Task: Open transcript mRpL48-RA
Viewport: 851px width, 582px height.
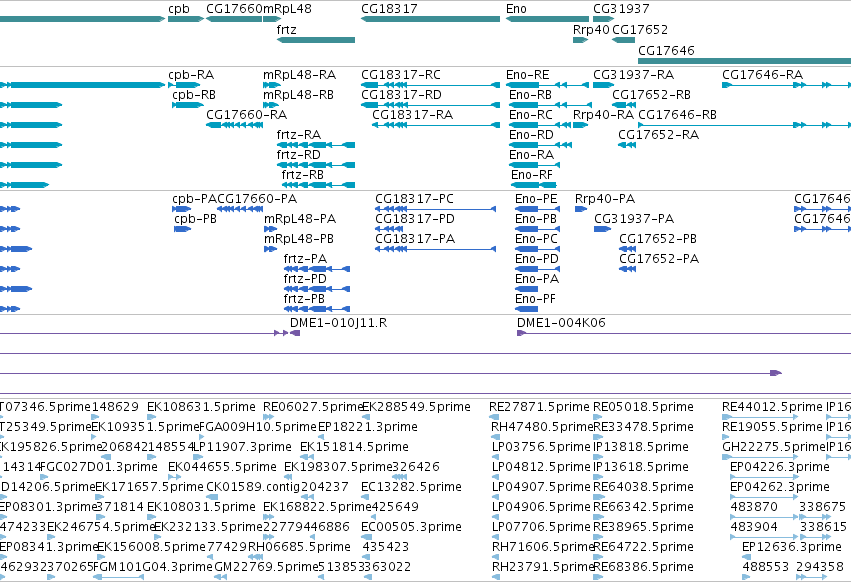Action: pyautogui.click(x=300, y=74)
